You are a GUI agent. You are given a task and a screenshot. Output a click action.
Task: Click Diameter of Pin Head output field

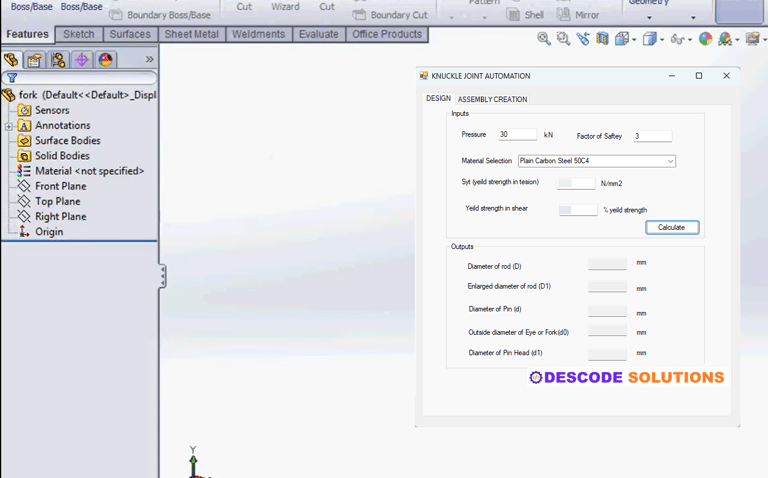point(607,354)
